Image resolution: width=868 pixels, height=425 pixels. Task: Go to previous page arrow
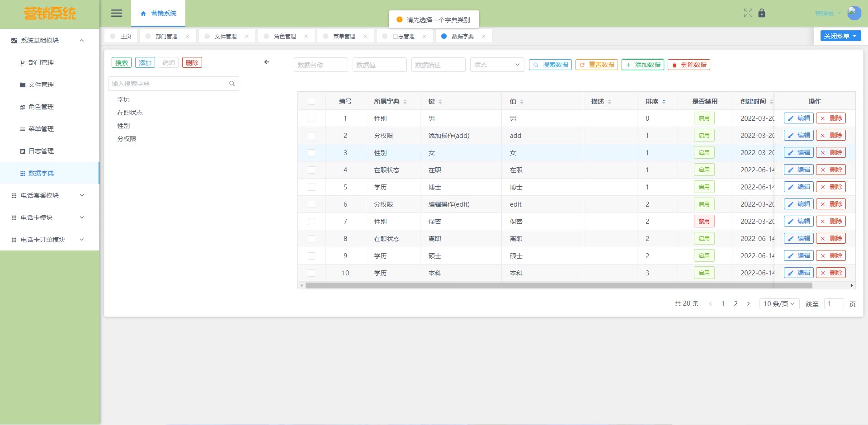click(711, 304)
